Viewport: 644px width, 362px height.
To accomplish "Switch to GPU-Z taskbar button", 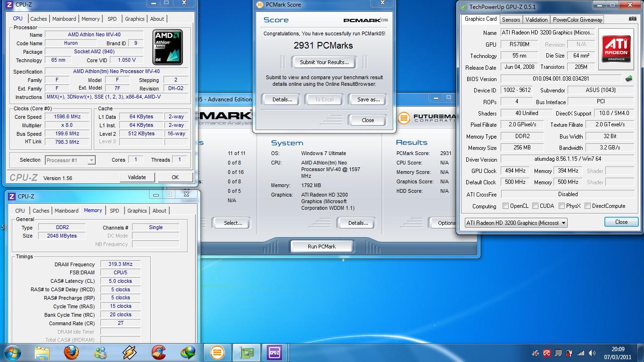I will [x=246, y=353].
